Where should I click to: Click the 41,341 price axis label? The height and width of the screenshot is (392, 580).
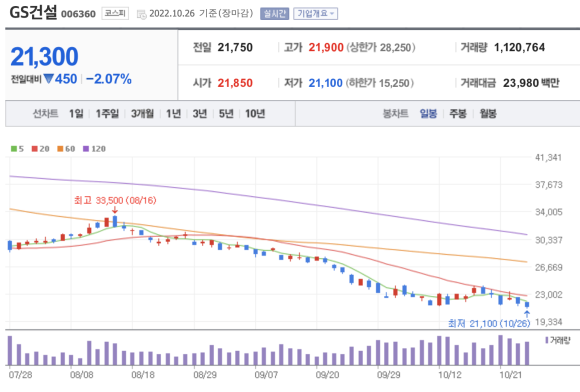(548, 158)
